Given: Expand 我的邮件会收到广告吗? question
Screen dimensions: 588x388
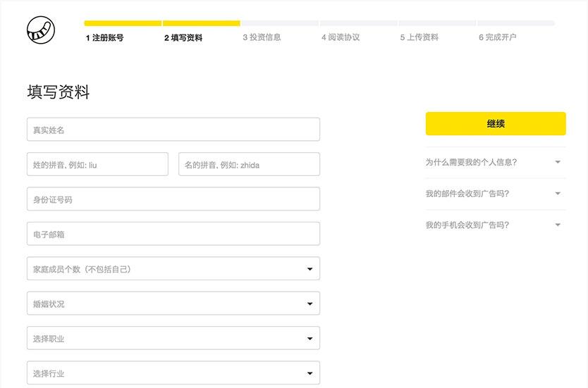Looking at the screenshot, I should click(x=496, y=194).
